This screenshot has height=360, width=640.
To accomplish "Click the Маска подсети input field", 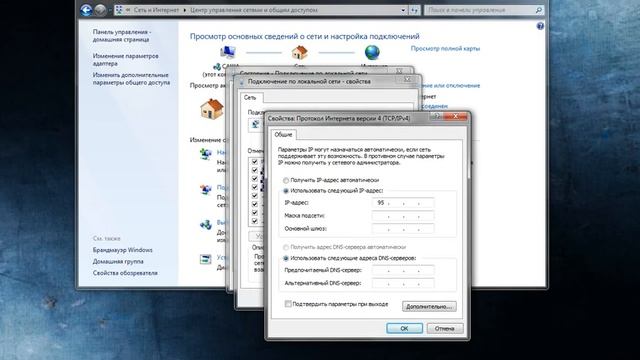I will pos(403,216).
